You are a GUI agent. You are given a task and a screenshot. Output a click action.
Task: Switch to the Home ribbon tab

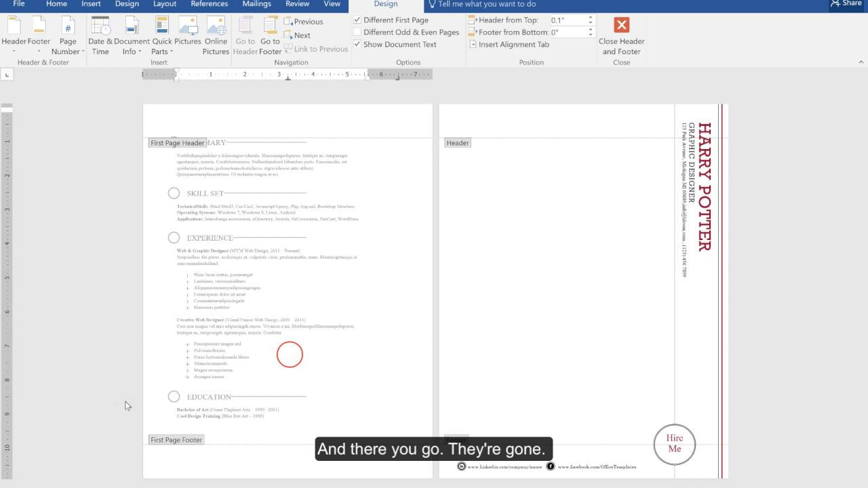(56, 4)
